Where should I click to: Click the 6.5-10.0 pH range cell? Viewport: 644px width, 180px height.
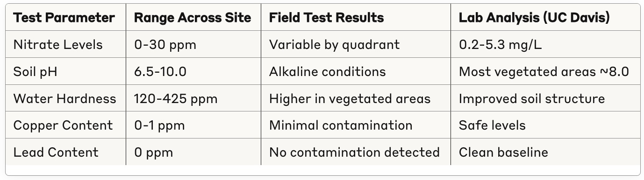coord(160,71)
